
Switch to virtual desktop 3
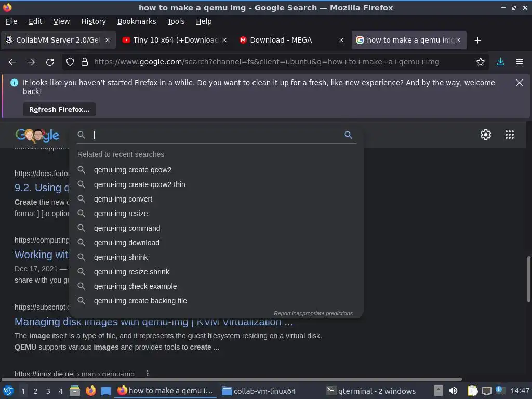pyautogui.click(x=48, y=391)
